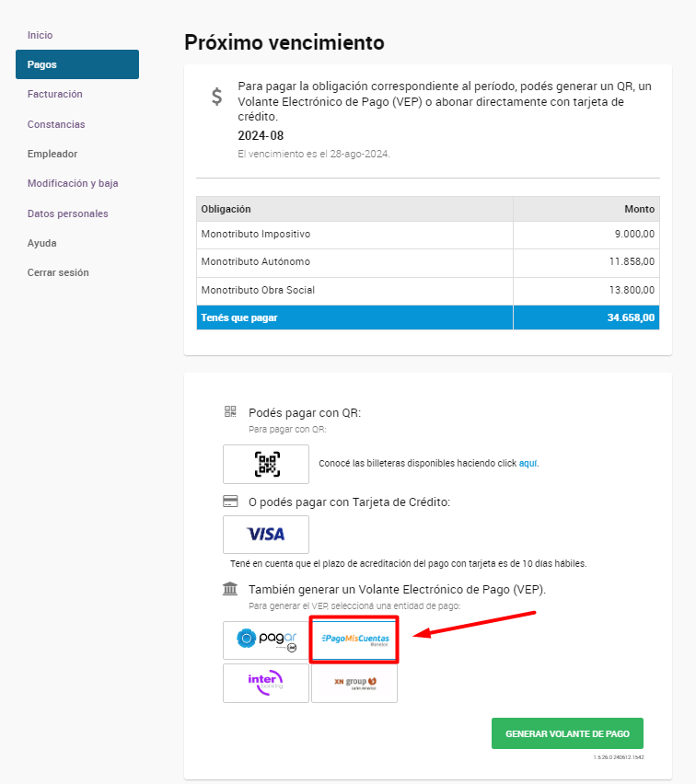Select the Interbanking payment entity

[266, 683]
